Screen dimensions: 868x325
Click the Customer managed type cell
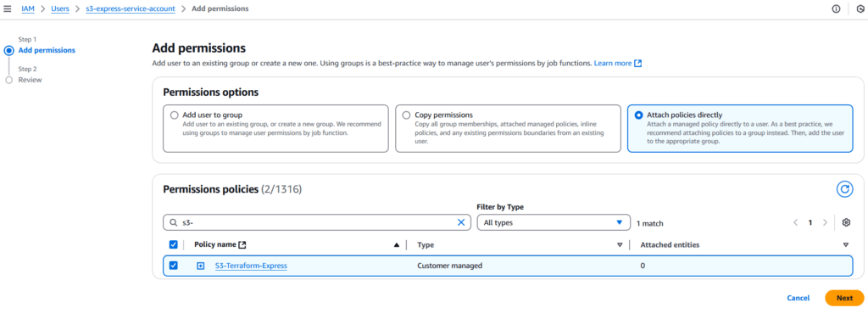(449, 266)
